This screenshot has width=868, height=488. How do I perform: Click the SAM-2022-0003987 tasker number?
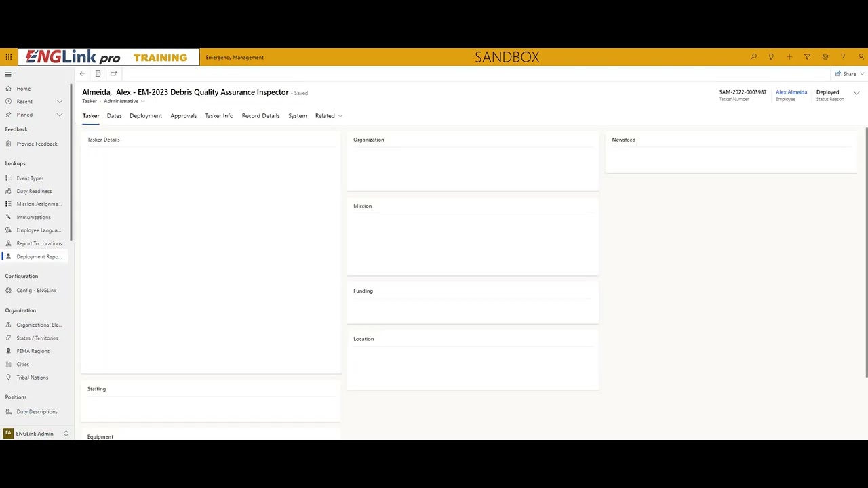[743, 92]
